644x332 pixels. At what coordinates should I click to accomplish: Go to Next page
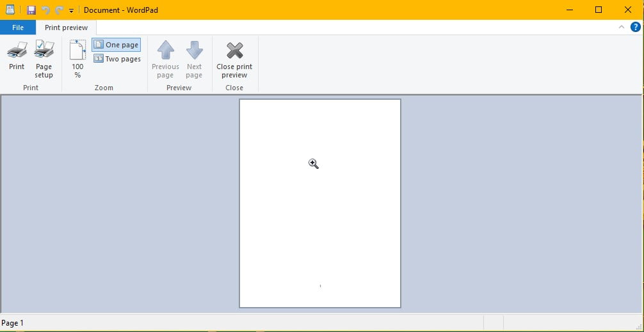click(194, 59)
